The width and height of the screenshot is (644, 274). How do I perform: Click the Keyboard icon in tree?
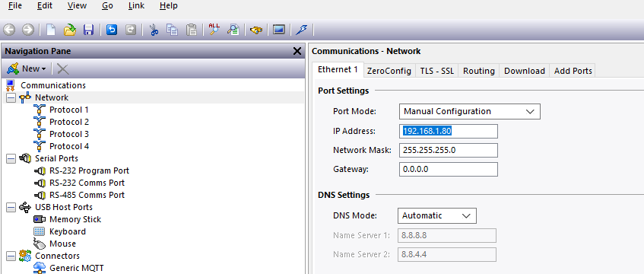(40, 231)
